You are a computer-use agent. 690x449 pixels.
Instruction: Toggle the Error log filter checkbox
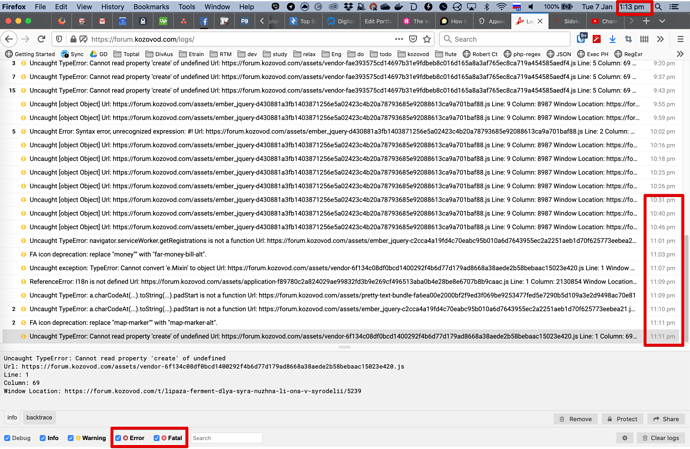pyautogui.click(x=118, y=438)
